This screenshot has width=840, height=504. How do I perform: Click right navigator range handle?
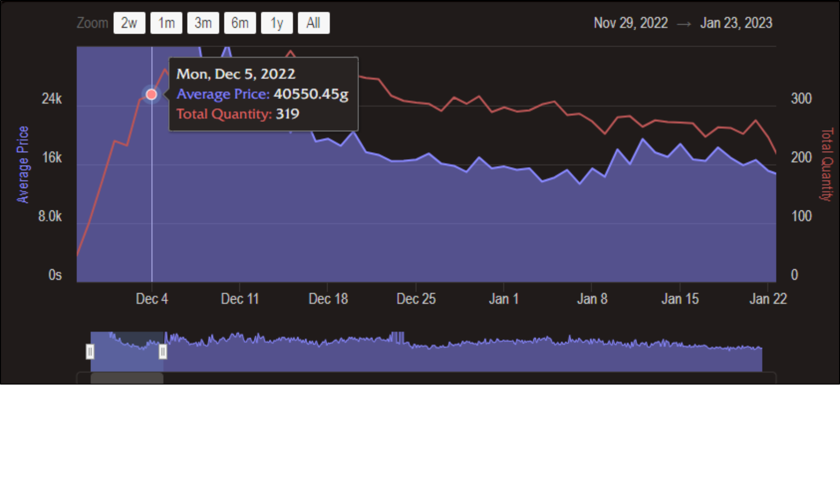tap(163, 351)
